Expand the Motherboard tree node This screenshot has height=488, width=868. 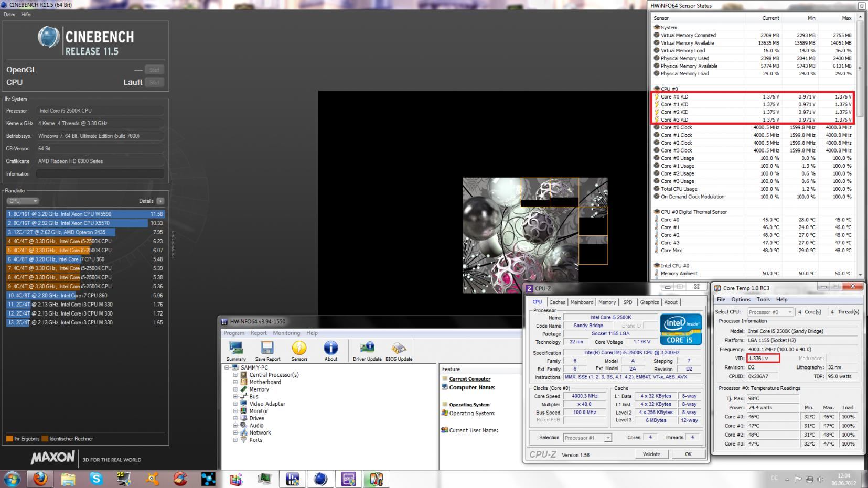235,382
